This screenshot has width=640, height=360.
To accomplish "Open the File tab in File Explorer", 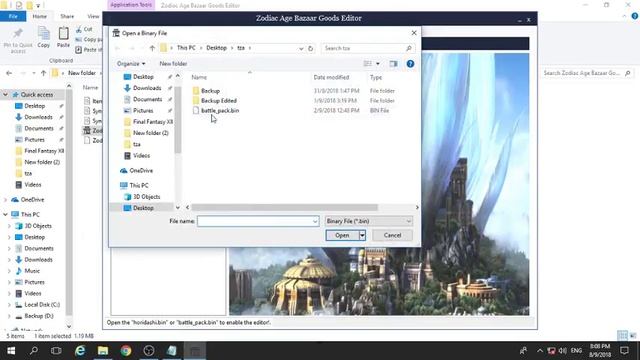I will [13, 16].
